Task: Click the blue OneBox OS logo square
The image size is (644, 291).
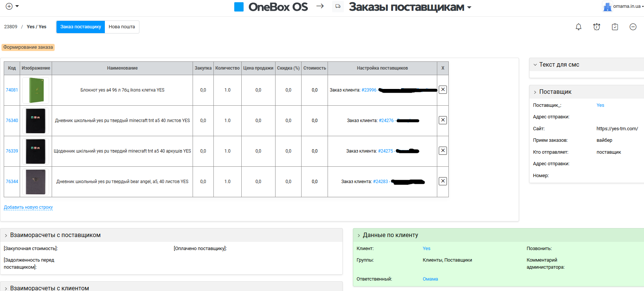Action: click(x=239, y=7)
